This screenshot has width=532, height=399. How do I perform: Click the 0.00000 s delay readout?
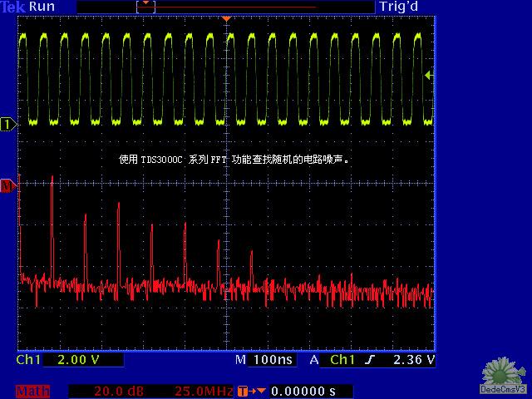(304, 391)
